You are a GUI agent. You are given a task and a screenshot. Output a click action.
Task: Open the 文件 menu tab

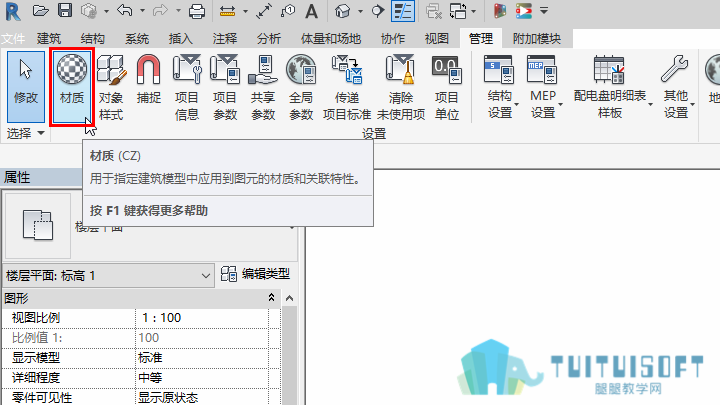click(13, 39)
